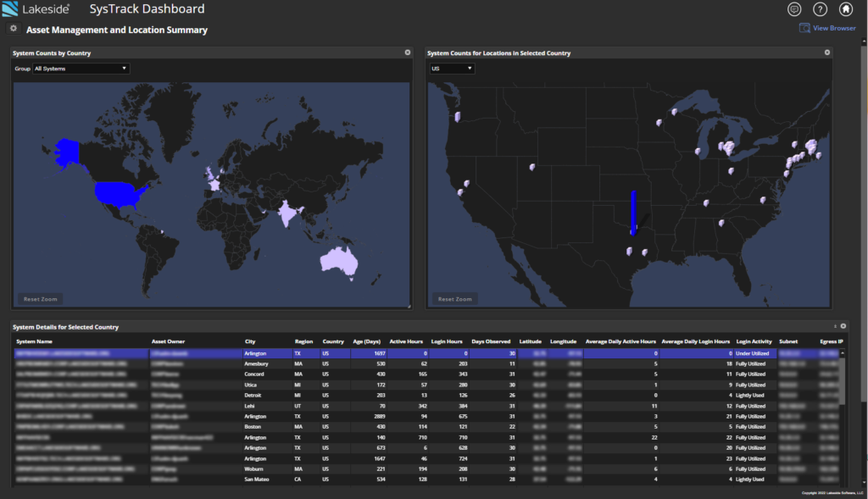Sort by Average Daily Active Hours
Image resolution: width=868 pixels, height=499 pixels.
[620, 341]
